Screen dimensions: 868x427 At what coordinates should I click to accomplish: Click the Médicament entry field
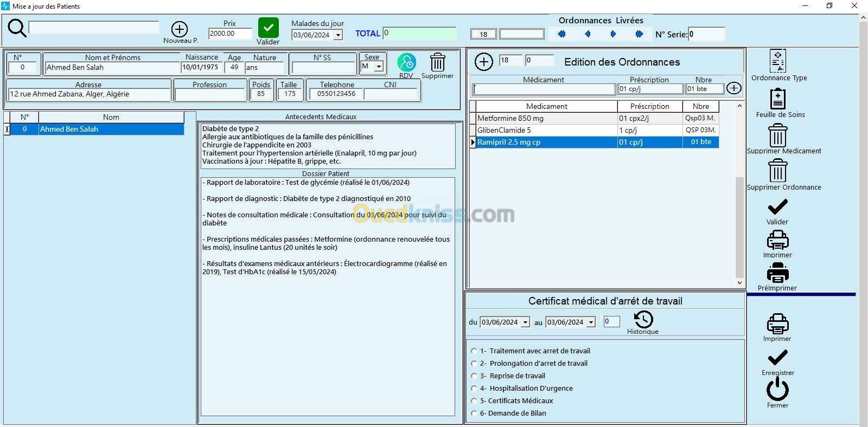pyautogui.click(x=544, y=89)
